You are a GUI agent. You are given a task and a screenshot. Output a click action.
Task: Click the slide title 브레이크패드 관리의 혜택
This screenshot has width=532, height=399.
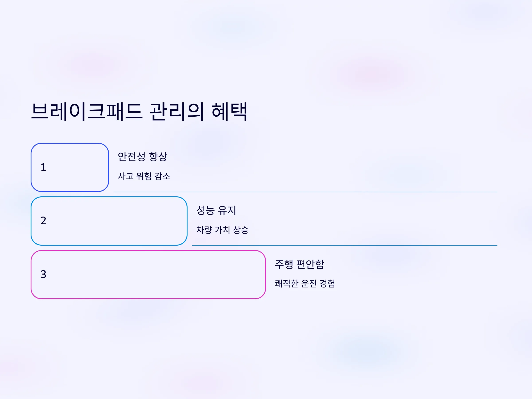coord(139,111)
